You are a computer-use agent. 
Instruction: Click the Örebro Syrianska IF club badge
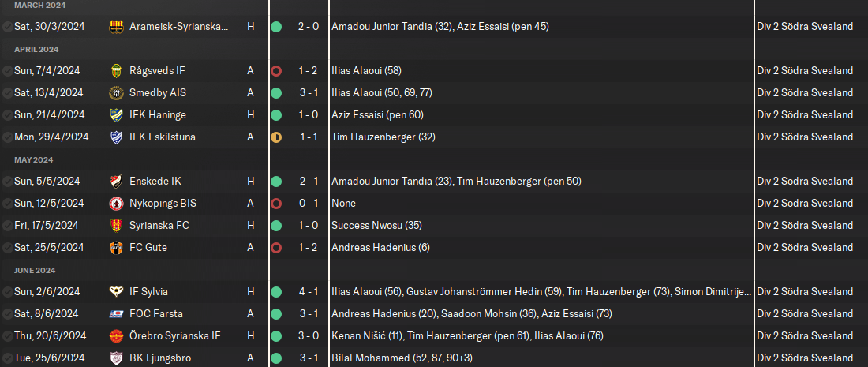pyautogui.click(x=116, y=335)
